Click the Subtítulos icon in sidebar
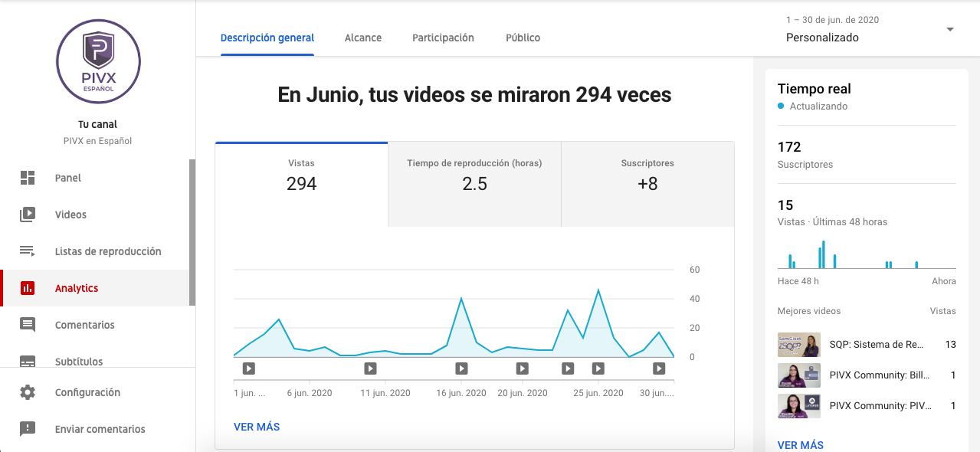 pos(28,361)
